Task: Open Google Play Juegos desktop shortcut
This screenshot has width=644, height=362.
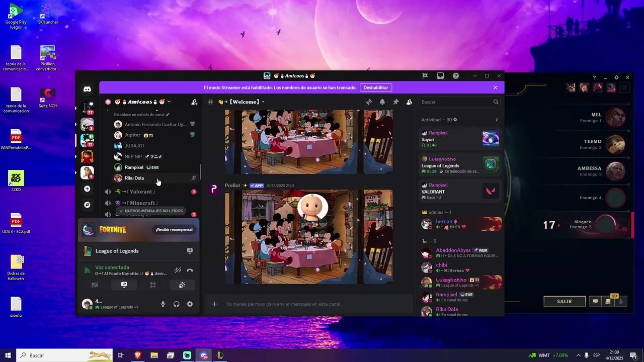Action: [x=16, y=17]
